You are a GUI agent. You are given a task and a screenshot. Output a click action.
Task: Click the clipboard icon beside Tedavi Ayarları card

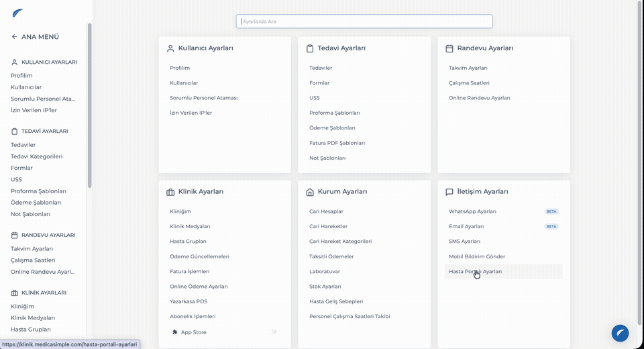pyautogui.click(x=310, y=48)
